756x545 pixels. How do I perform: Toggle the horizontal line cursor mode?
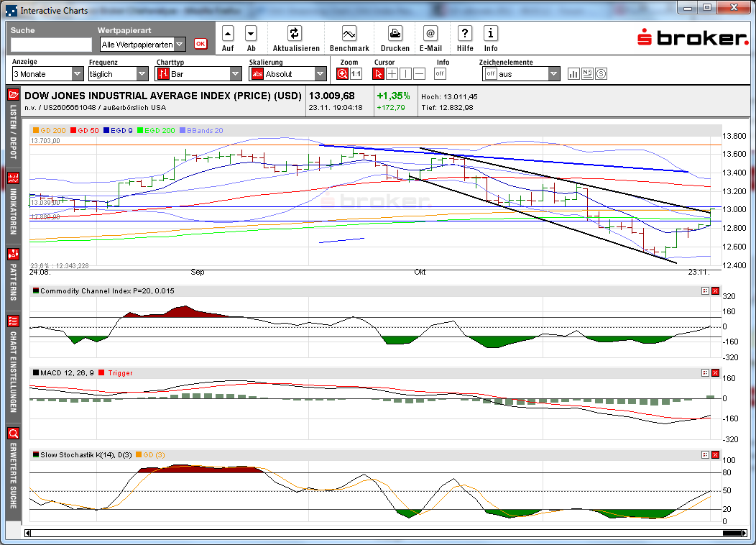pos(419,73)
